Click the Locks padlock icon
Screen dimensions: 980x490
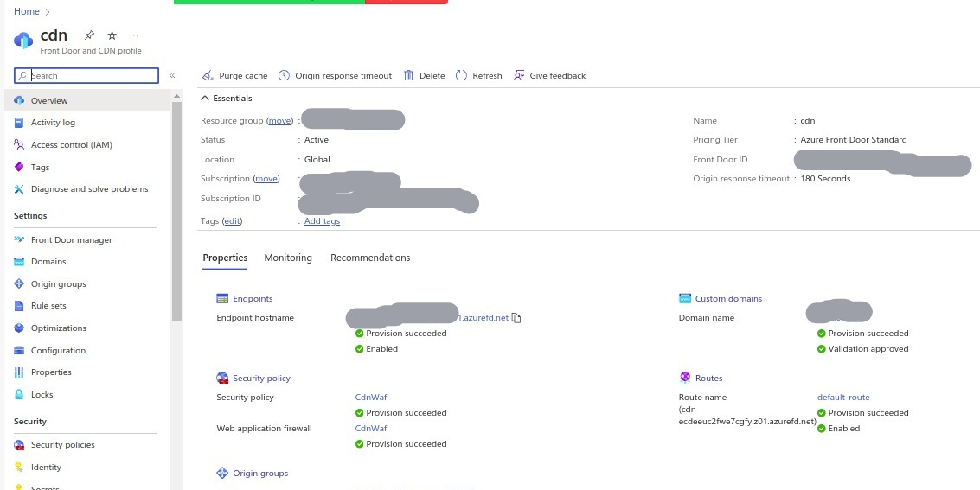pos(19,394)
